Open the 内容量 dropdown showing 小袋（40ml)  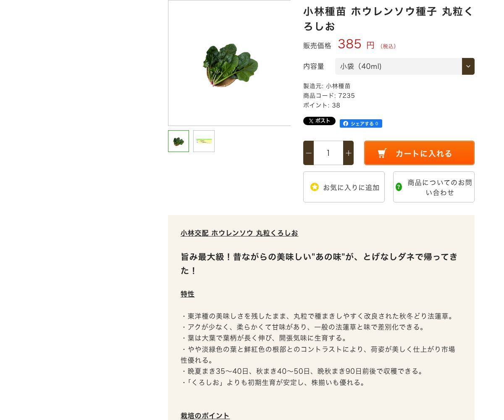398,66
